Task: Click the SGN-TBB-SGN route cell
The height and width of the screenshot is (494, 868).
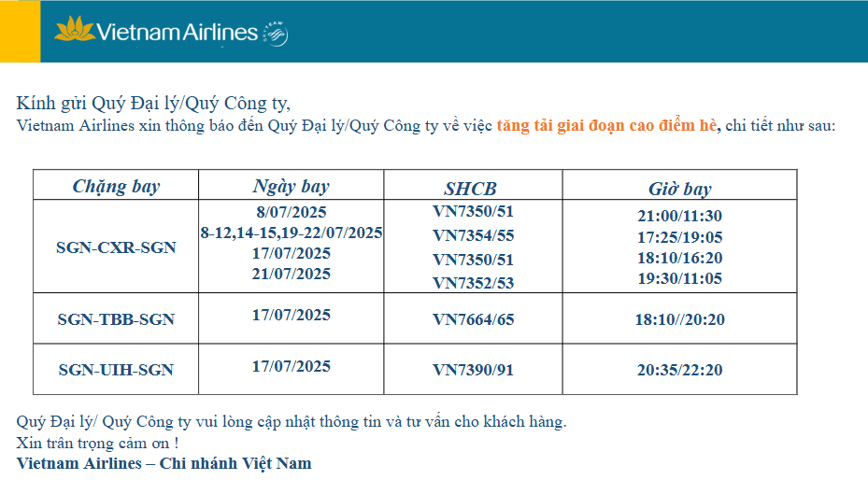Action: [x=116, y=319]
